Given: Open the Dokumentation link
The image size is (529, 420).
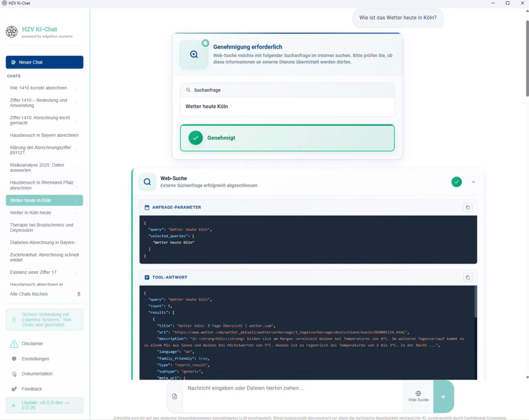Looking at the screenshot, I should pos(37,374).
